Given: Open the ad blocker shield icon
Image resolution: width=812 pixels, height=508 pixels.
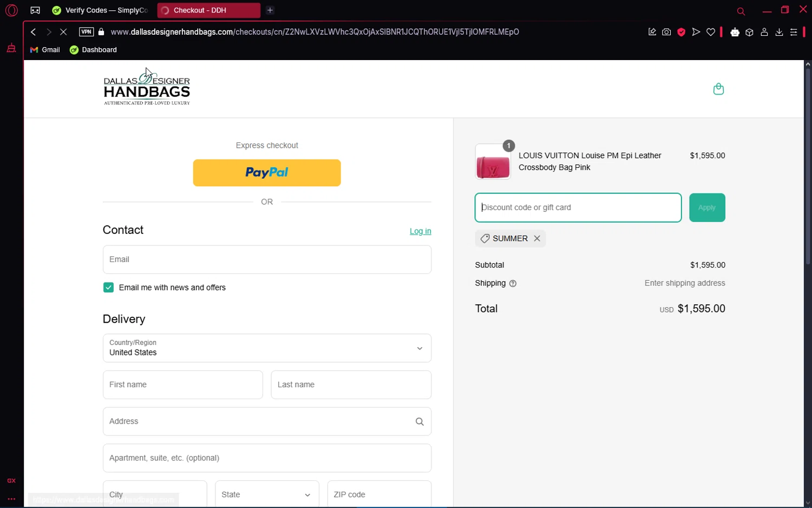Looking at the screenshot, I should point(681,32).
